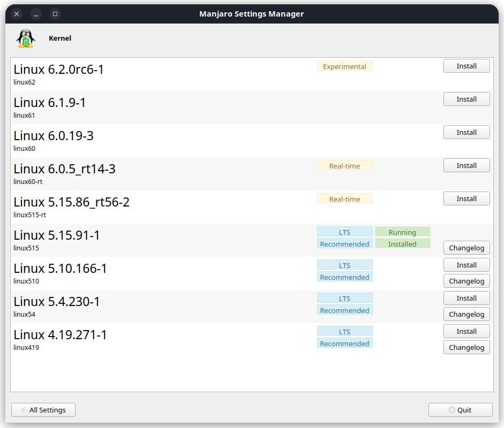This screenshot has width=504, height=428.
Task: Open the Changelog for Linux 5.15.91-1
Action: click(x=467, y=248)
